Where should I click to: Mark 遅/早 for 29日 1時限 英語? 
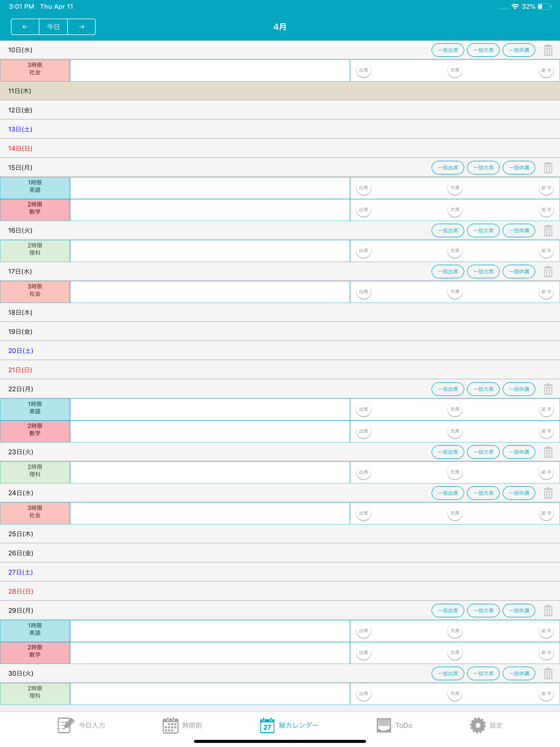tap(546, 631)
